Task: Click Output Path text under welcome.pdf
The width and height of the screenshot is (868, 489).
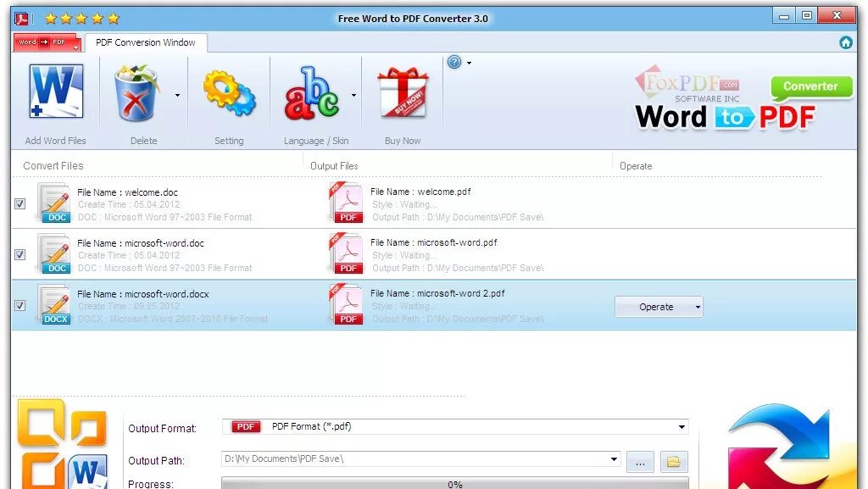Action: [x=458, y=218]
